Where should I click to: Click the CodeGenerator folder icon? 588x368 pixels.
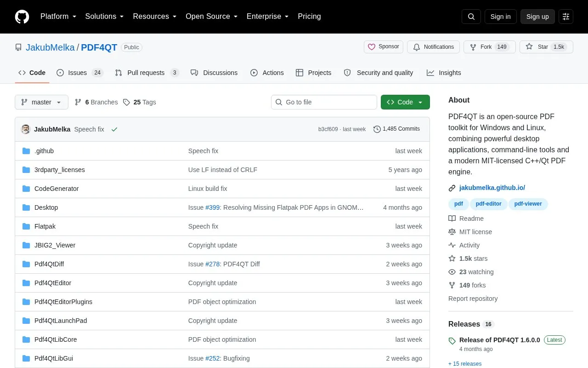[26, 189]
